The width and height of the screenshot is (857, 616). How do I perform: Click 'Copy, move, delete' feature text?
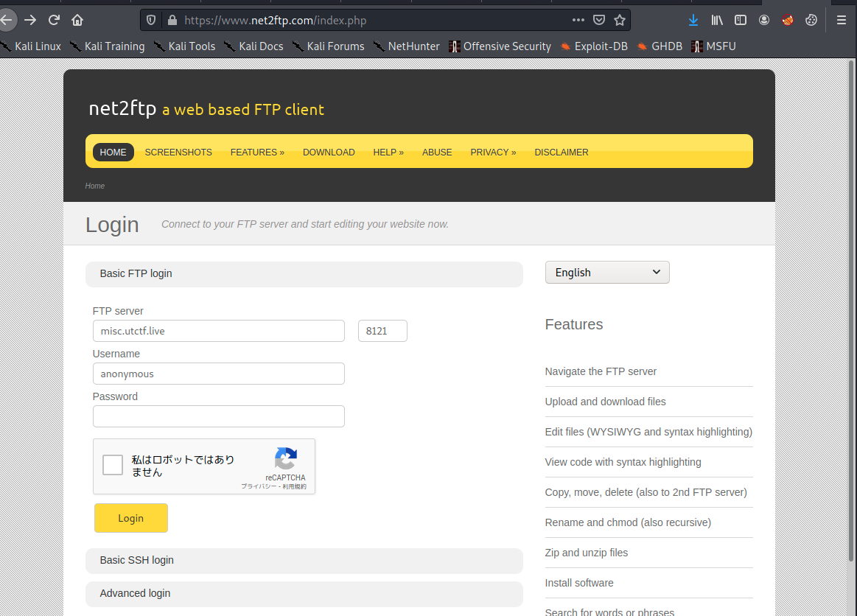646,492
